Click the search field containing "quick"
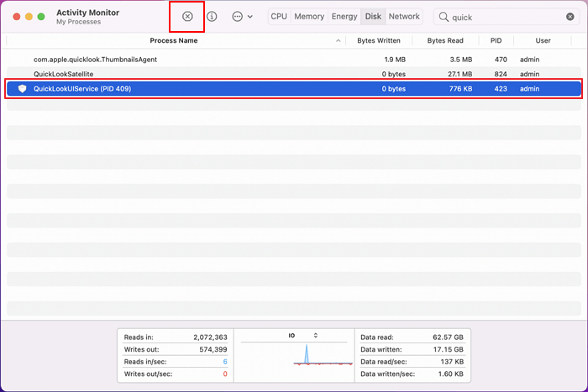The width and height of the screenshot is (588, 392). coord(504,17)
